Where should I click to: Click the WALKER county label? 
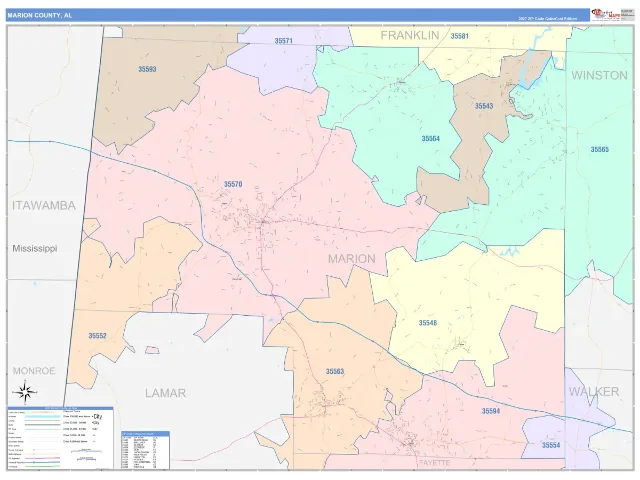(594, 392)
